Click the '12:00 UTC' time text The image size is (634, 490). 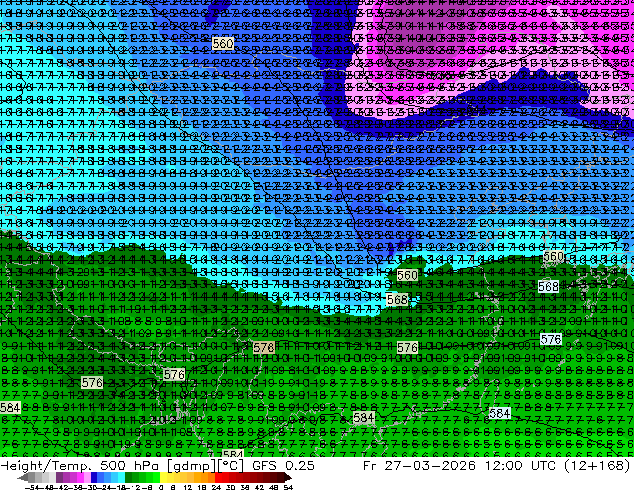click(x=521, y=465)
